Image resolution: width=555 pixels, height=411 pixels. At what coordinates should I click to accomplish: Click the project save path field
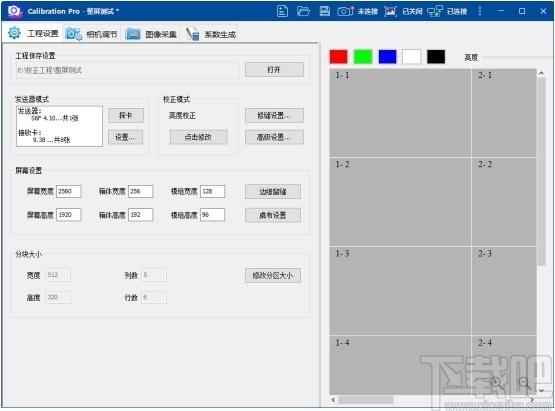point(127,70)
